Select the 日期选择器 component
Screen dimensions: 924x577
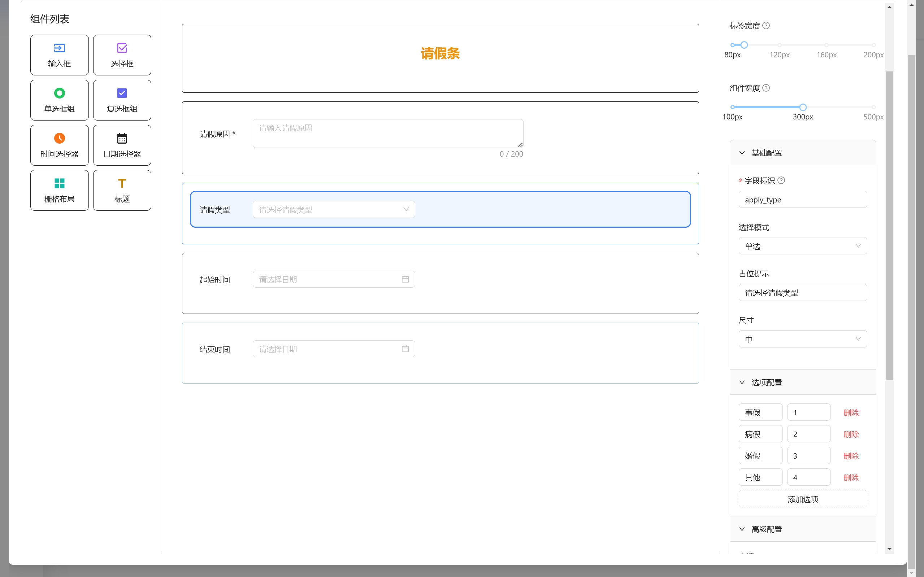122,145
